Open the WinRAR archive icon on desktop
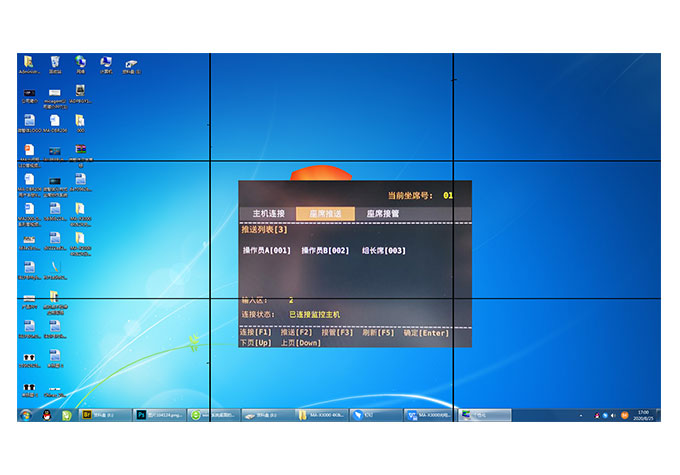680x475 pixels. (80, 156)
